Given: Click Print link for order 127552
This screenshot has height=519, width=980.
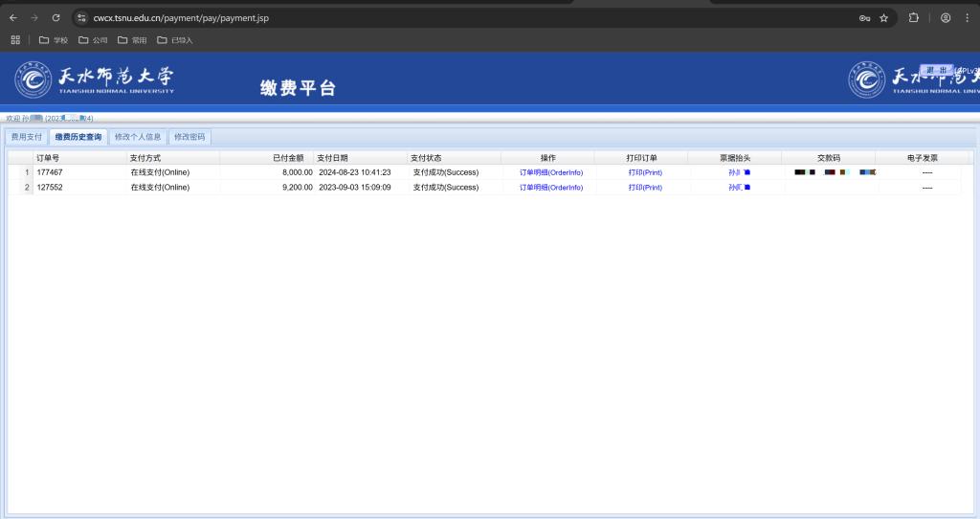Looking at the screenshot, I should click(x=645, y=188).
